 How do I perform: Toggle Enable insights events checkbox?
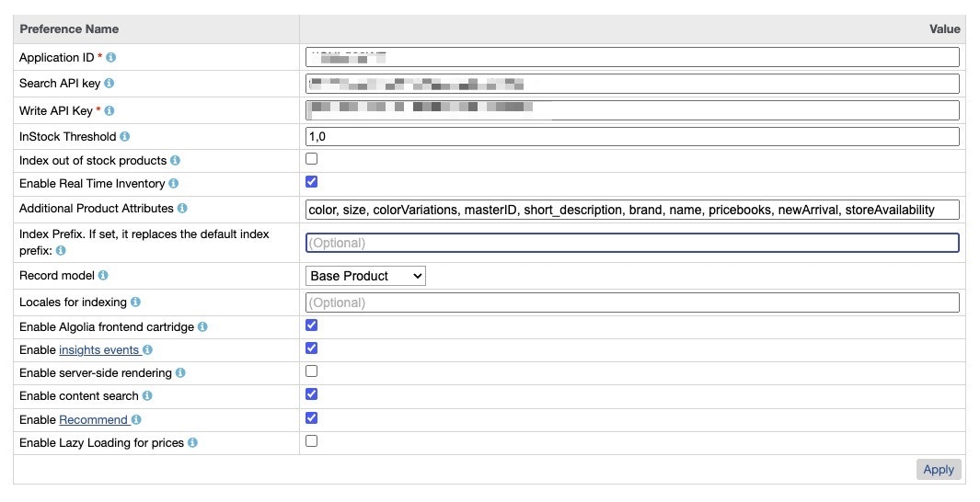[311, 348]
